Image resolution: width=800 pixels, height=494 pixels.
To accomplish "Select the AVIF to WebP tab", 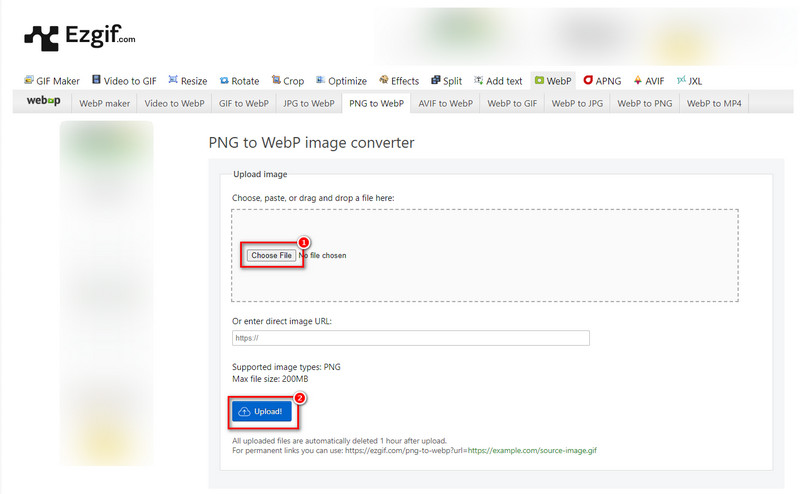I will pyautogui.click(x=445, y=103).
